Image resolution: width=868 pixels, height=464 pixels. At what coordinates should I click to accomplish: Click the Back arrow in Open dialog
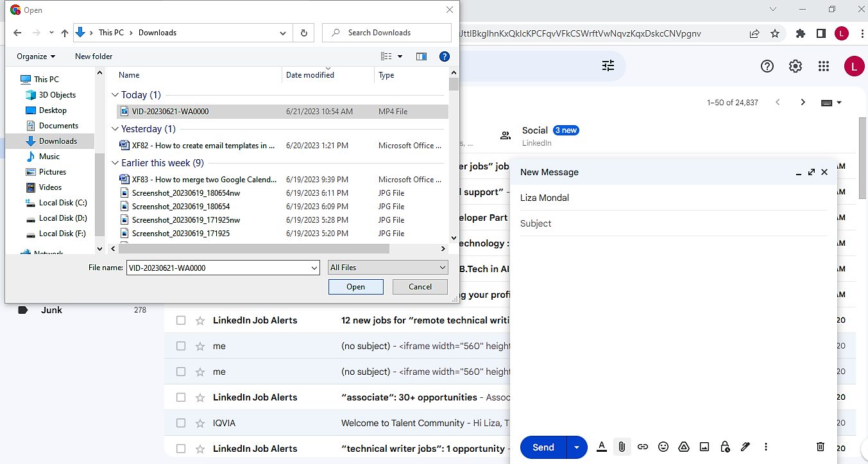tap(17, 33)
